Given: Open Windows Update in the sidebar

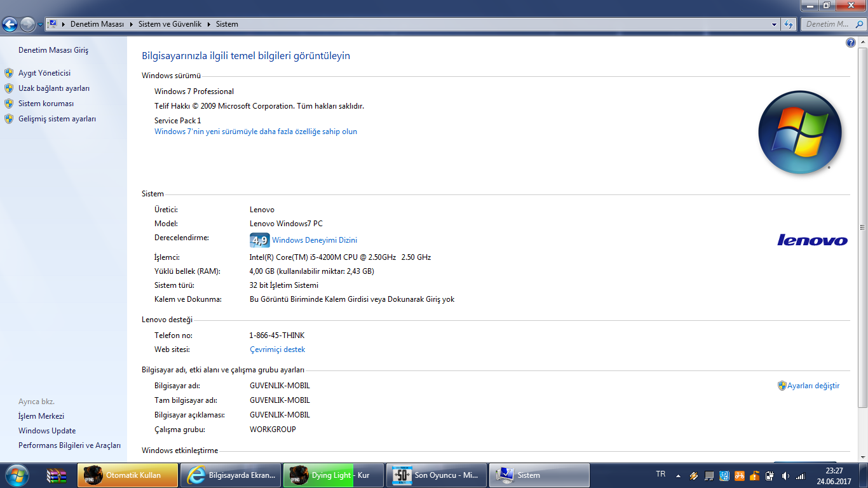Looking at the screenshot, I should pos(47,431).
